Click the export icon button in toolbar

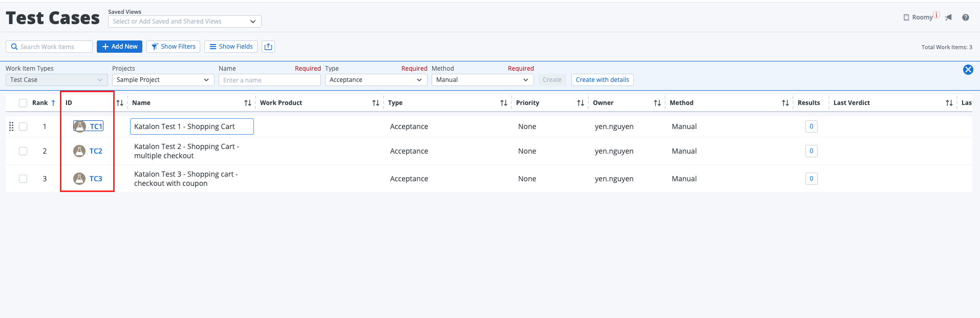(268, 47)
